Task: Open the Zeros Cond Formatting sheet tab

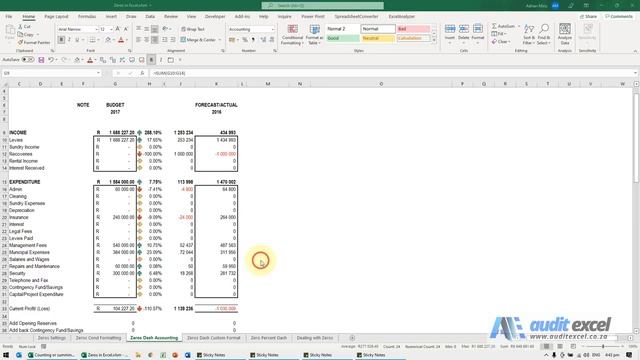Action: (98, 338)
